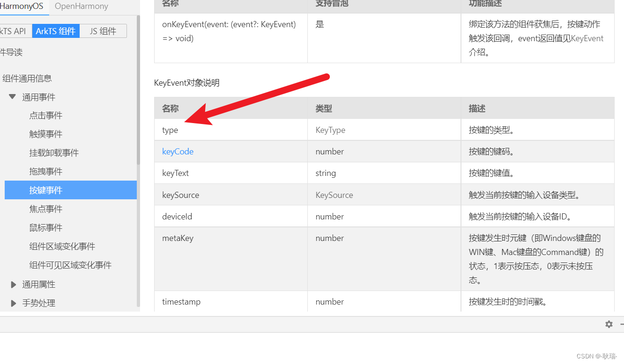Click the onKeyEvent method name cell
This screenshot has height=364, width=624.
[x=231, y=38]
